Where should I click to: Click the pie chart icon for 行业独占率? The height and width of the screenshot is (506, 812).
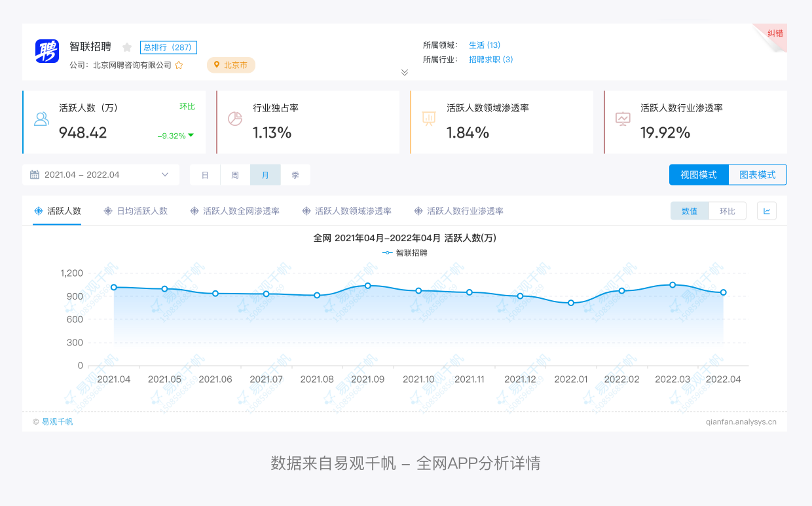point(235,119)
